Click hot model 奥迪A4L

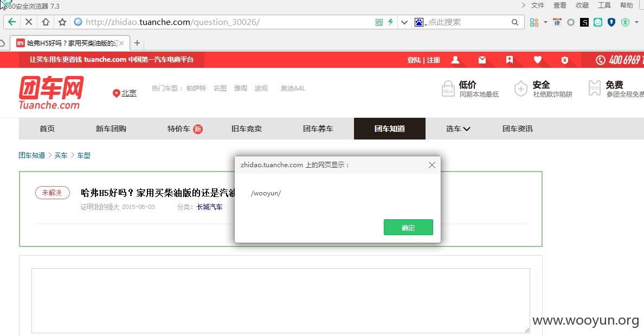[293, 88]
